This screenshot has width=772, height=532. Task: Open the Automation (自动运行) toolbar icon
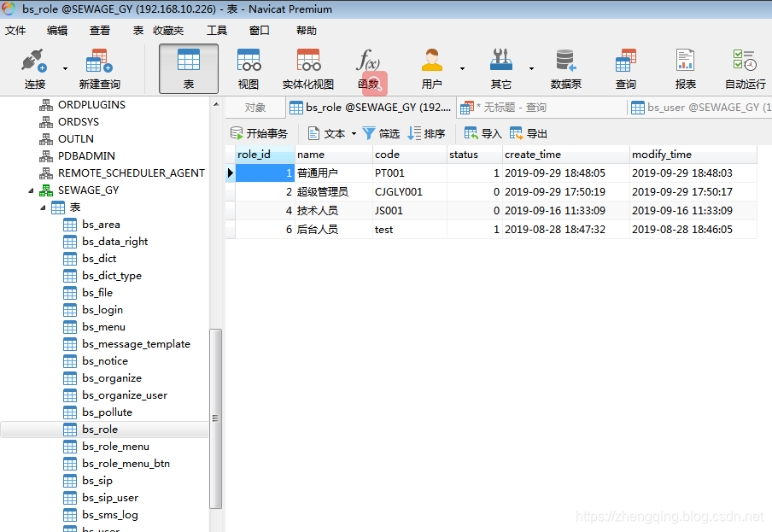tap(745, 60)
